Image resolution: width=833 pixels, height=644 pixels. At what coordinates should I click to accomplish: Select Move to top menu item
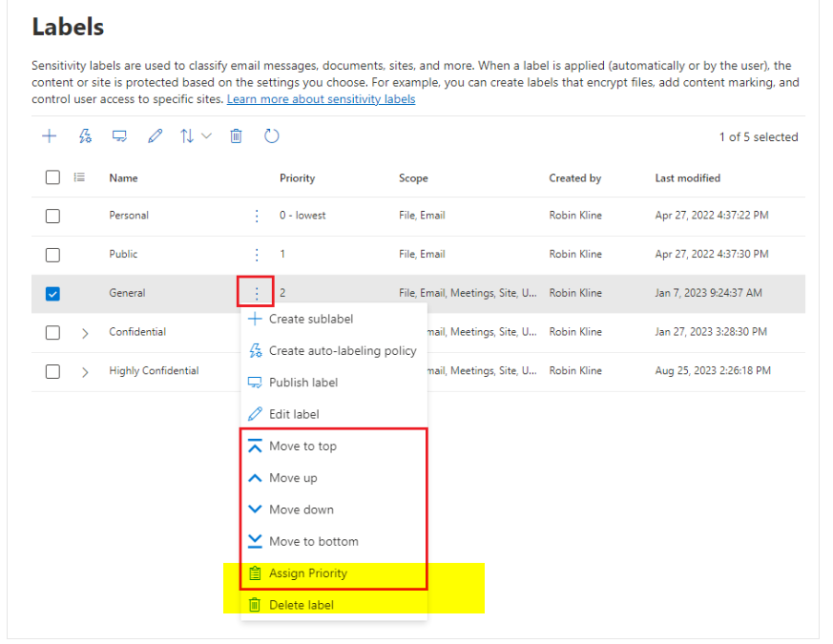click(x=334, y=446)
